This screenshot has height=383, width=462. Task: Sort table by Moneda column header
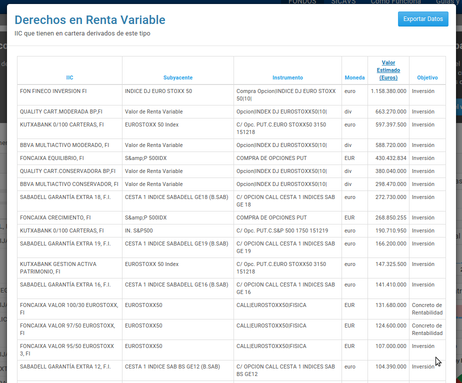click(x=355, y=78)
